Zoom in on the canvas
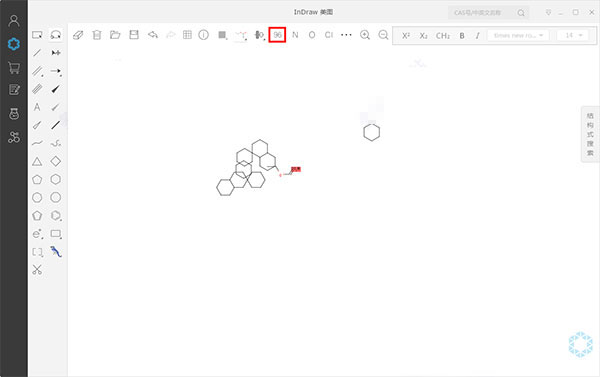The image size is (600, 377). coord(365,35)
